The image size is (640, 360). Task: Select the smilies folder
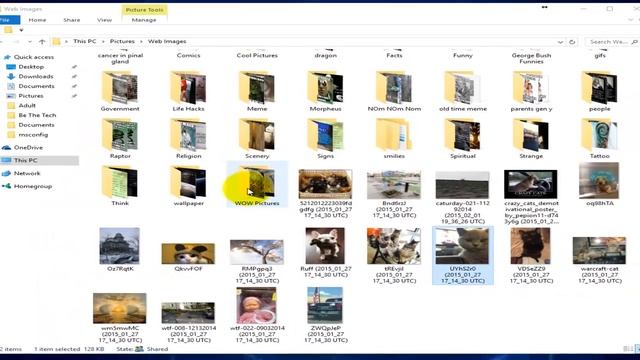point(394,139)
